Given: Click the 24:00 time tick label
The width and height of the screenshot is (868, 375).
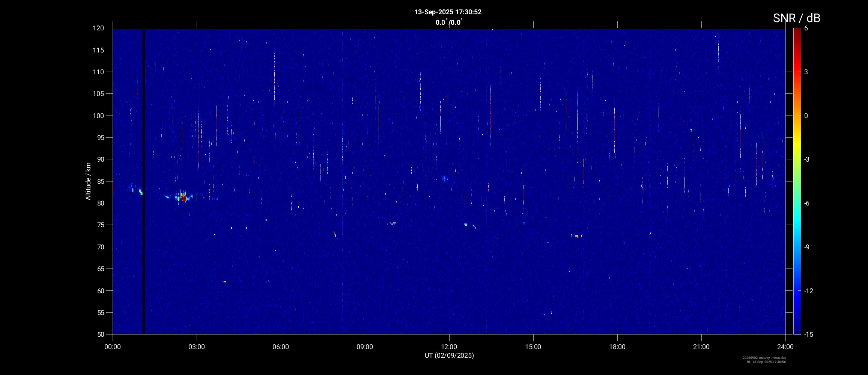Looking at the screenshot, I should [785, 347].
